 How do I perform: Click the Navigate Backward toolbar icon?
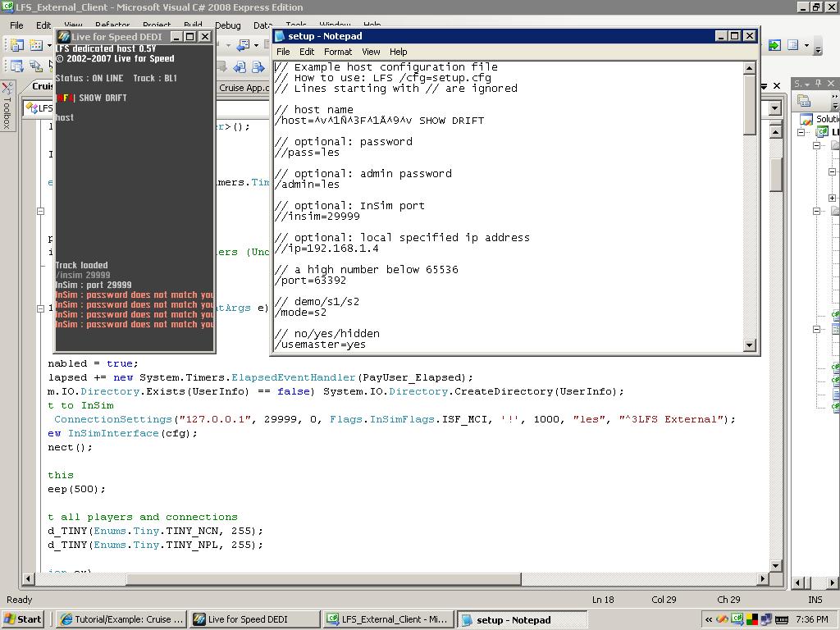click(x=243, y=46)
